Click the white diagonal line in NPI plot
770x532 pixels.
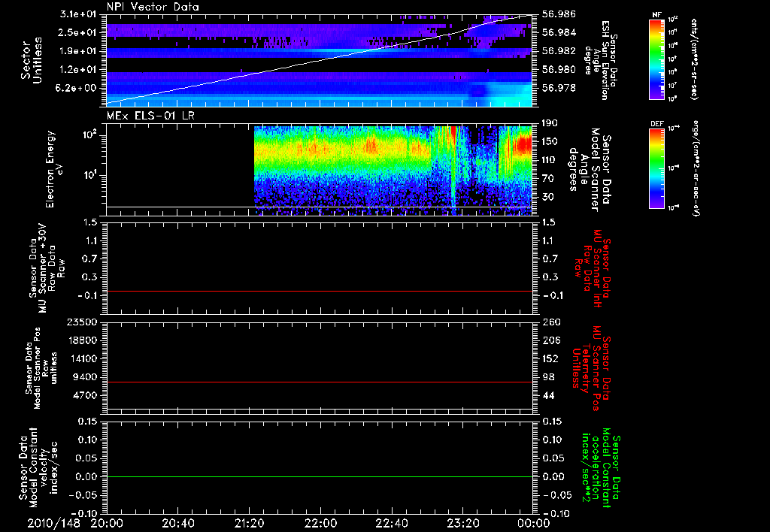(x=320, y=60)
